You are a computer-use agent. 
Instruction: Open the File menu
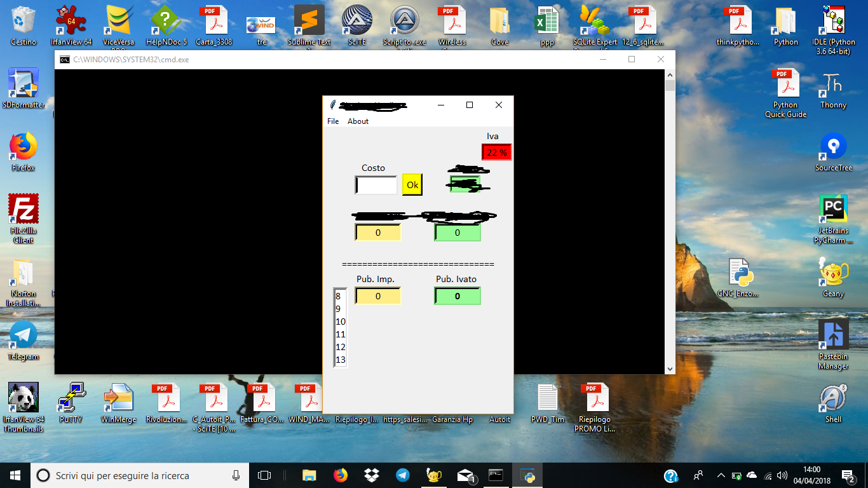[333, 121]
